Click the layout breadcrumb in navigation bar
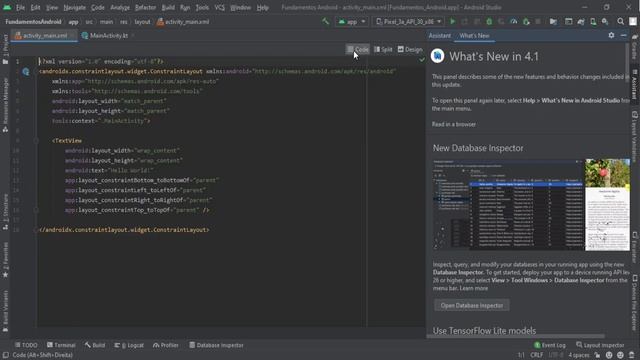This screenshot has height=360, width=640. pos(142,22)
